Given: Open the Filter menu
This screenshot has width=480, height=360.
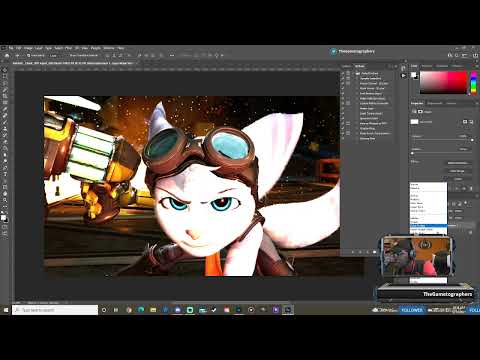Looking at the screenshot, I should click(x=68, y=48).
